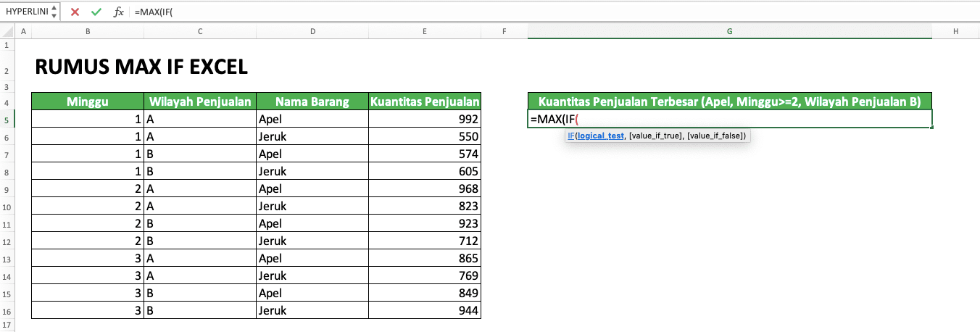Click the cell with value 769

pyautogui.click(x=424, y=275)
